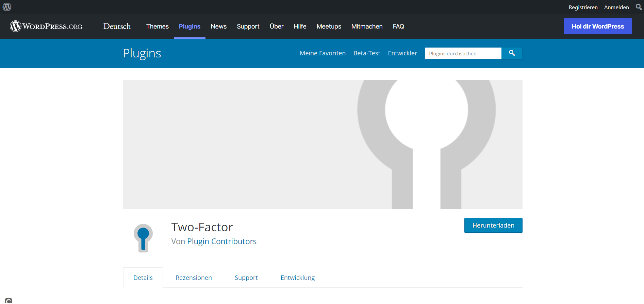Open the Themes menu item
This screenshot has width=644, height=304.
point(158,26)
